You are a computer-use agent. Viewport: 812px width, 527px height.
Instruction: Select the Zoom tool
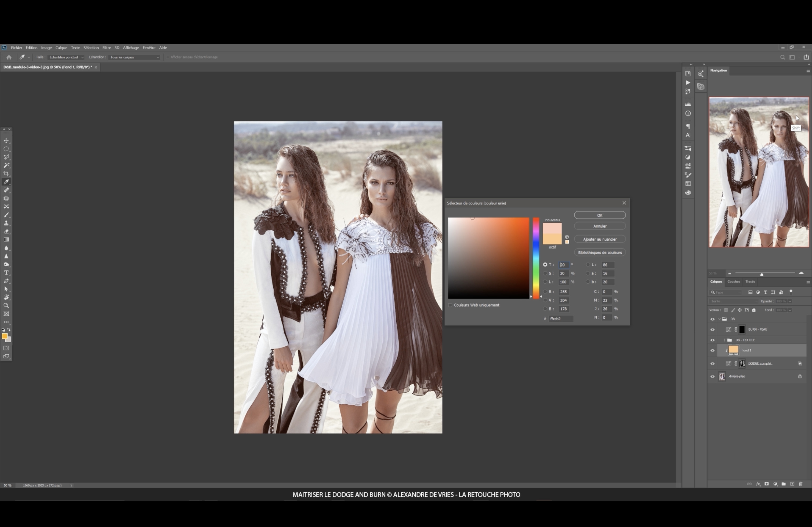tap(6, 305)
